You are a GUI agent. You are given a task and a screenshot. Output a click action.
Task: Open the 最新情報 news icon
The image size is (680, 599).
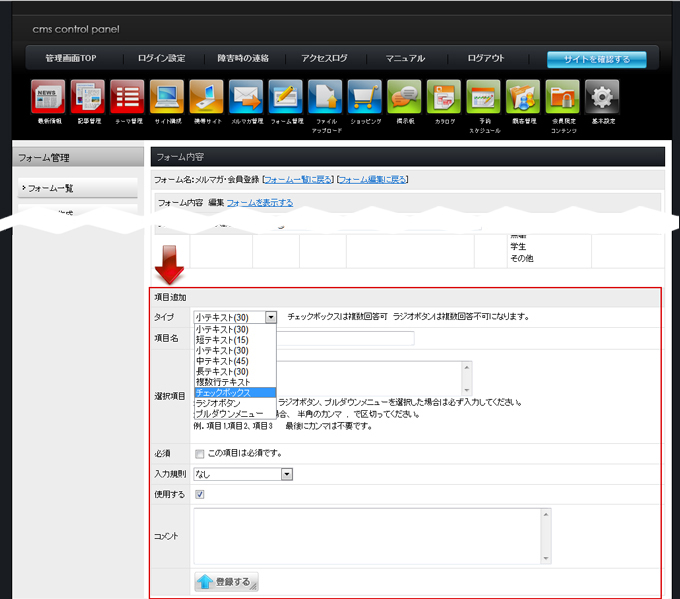click(x=47, y=98)
